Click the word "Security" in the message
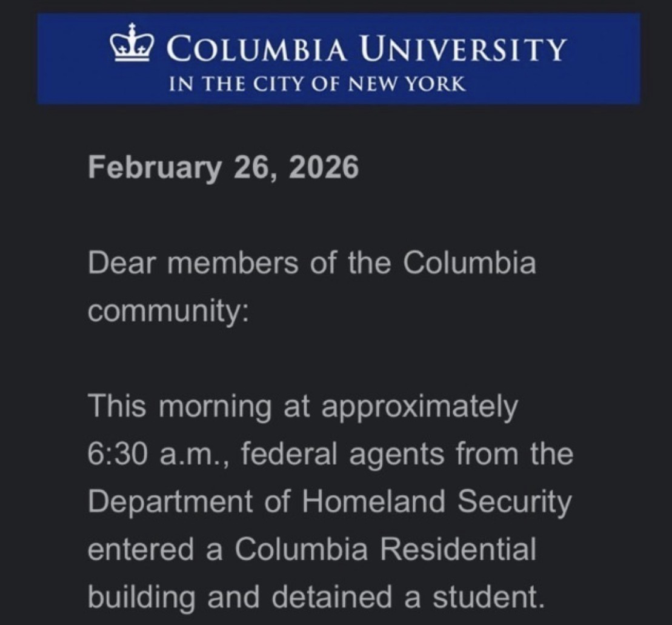 point(514,502)
